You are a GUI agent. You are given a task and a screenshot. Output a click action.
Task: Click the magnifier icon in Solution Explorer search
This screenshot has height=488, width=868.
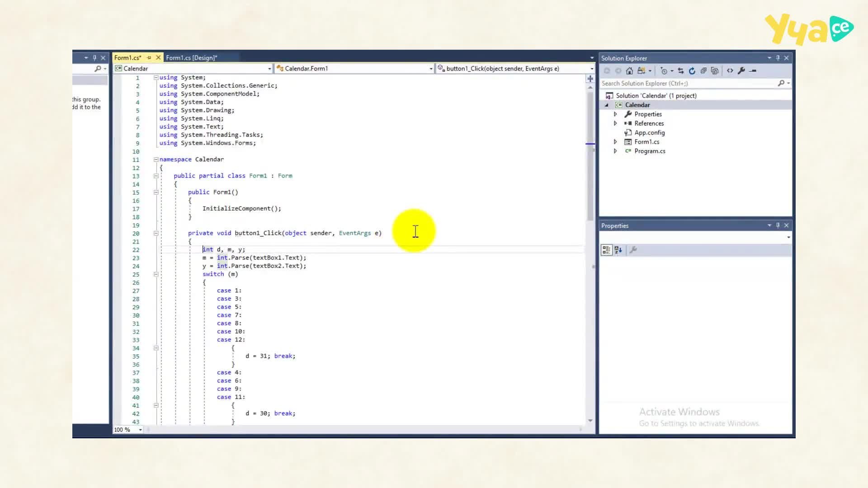click(x=781, y=83)
